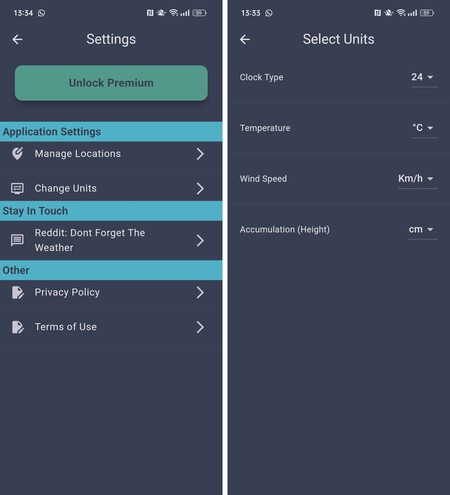This screenshot has height=495, width=450.
Task: Open Change Units chevron arrow
Action: tap(200, 189)
